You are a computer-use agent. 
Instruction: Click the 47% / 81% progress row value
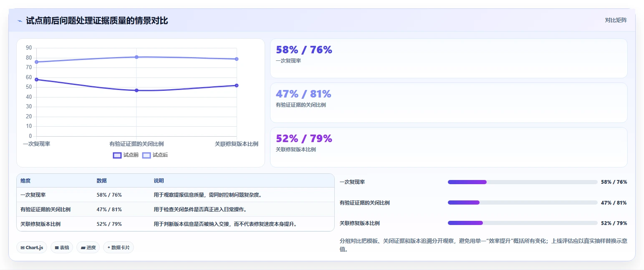coord(614,202)
